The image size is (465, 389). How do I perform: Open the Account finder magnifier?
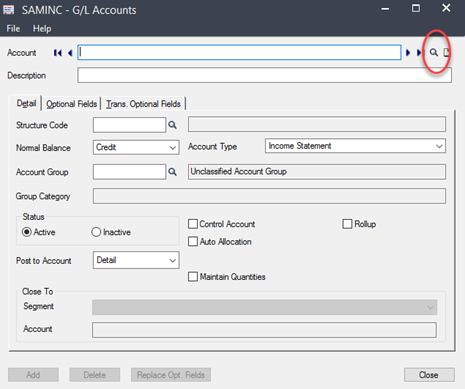(433, 52)
